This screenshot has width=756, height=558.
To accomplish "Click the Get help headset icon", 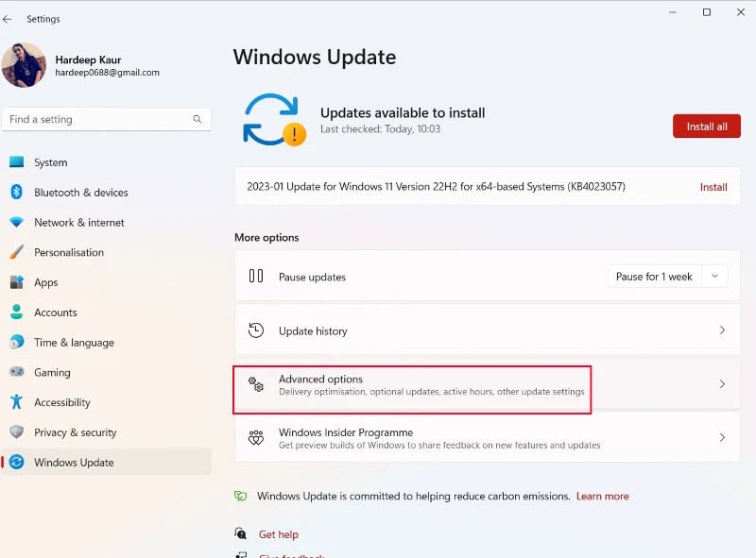I will pyautogui.click(x=241, y=533).
